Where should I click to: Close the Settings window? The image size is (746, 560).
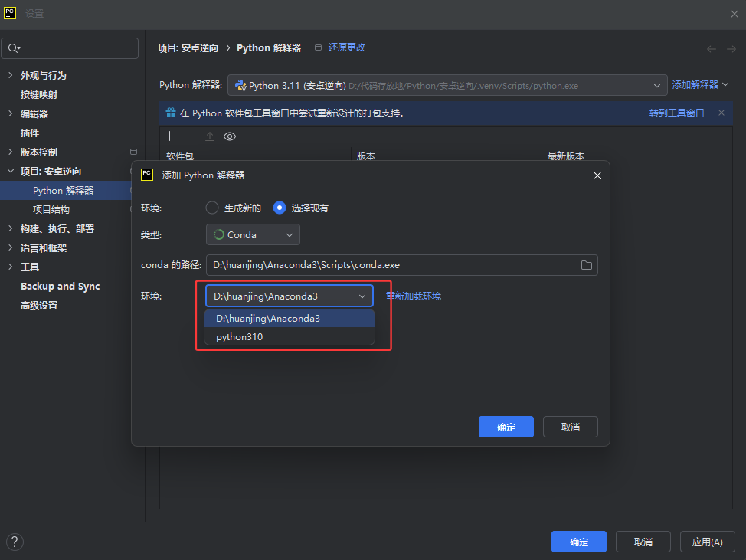(734, 15)
